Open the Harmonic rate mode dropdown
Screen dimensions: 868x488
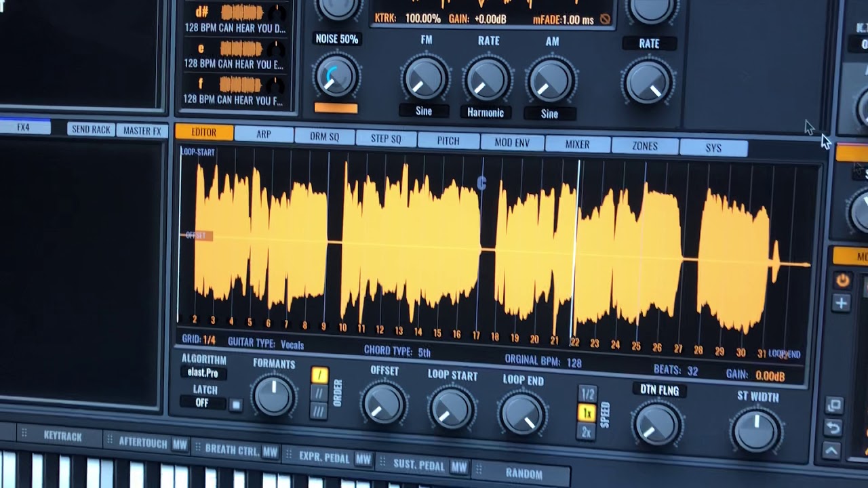click(x=486, y=113)
